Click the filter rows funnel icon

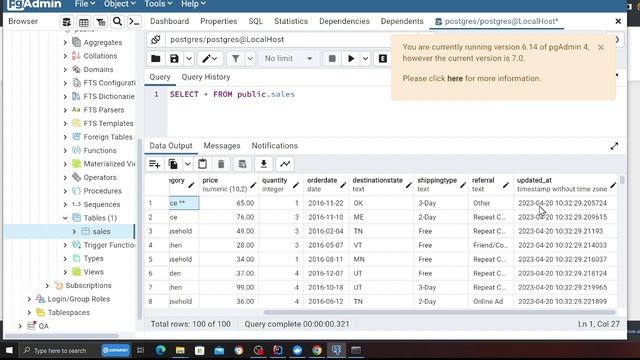pyautogui.click(x=236, y=58)
